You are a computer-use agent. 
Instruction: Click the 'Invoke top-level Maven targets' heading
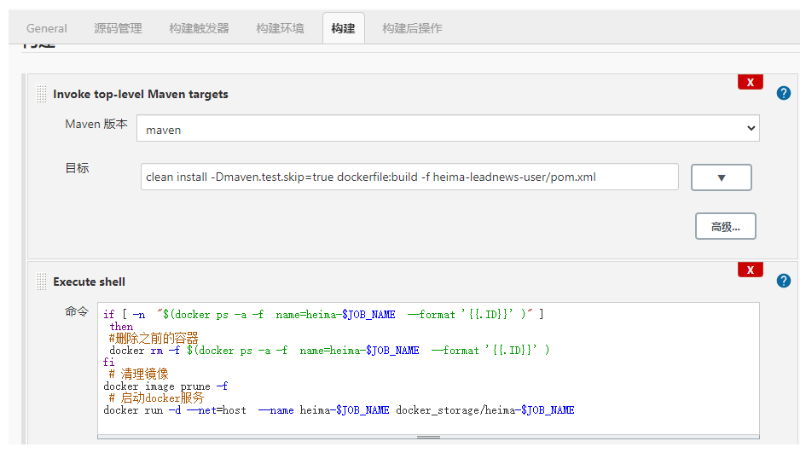pyautogui.click(x=141, y=94)
